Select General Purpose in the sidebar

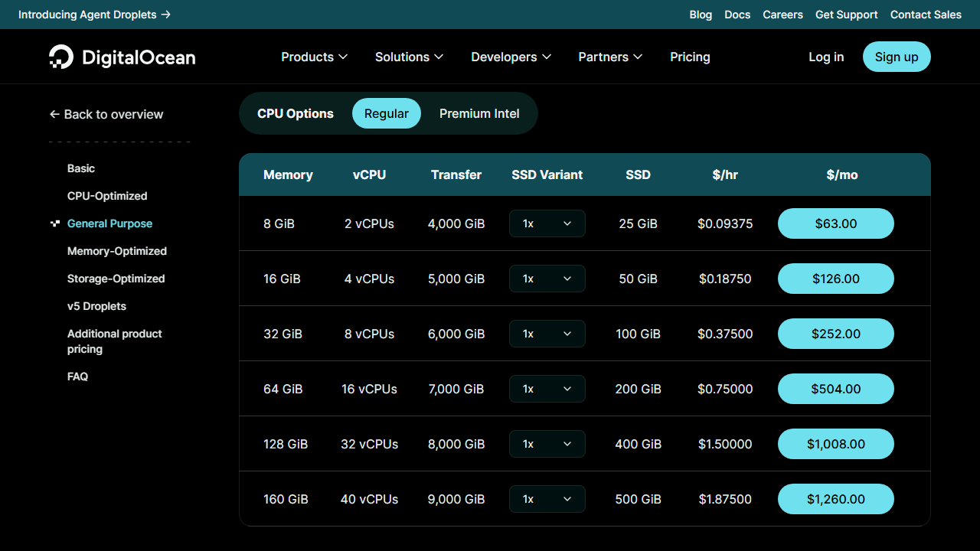tap(109, 223)
